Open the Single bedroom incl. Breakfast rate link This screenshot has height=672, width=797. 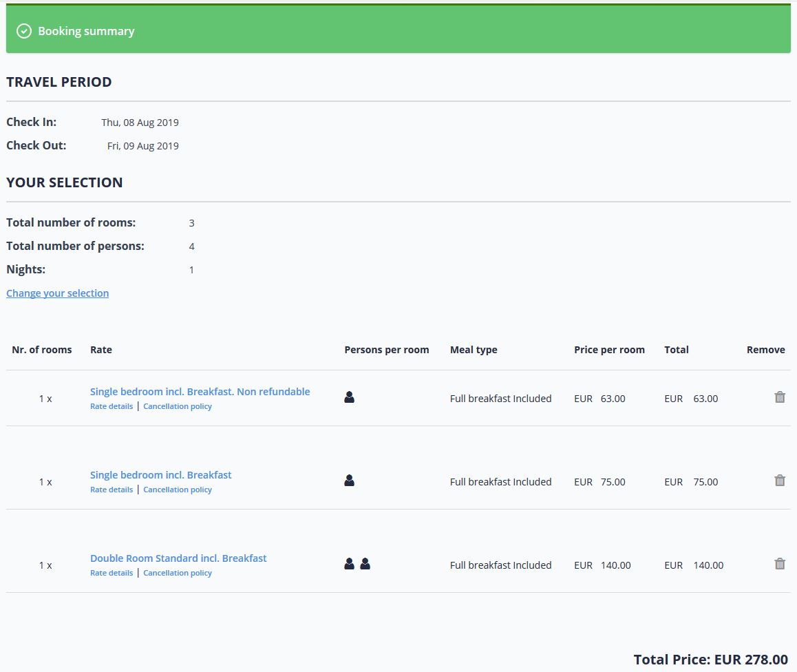160,475
